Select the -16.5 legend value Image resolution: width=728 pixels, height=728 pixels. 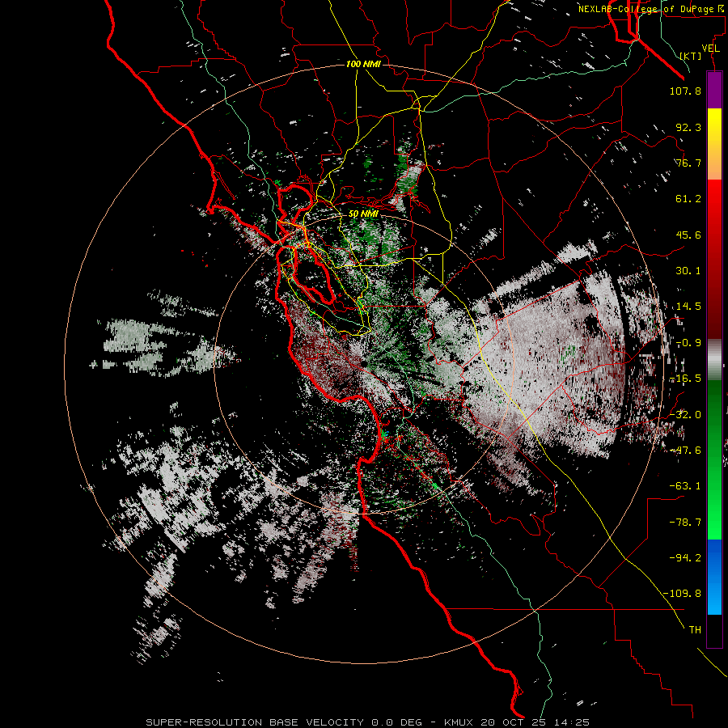click(x=685, y=379)
